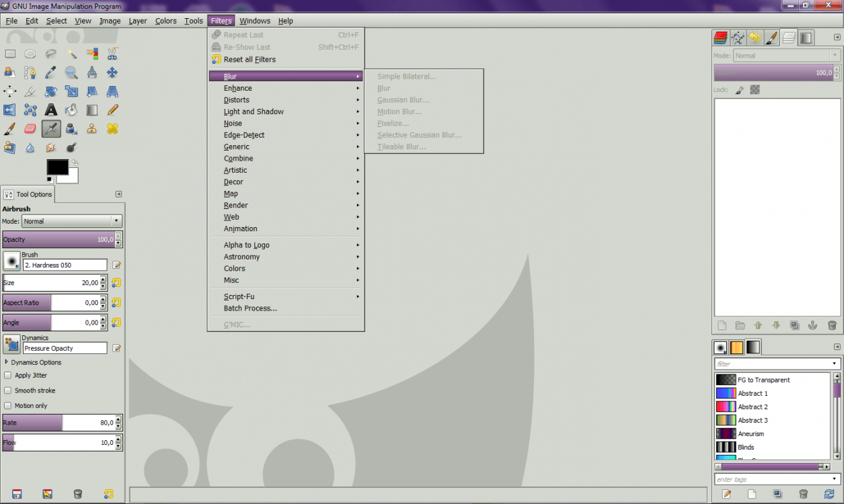This screenshot has width=844, height=504.
Task: Expand Dynamics Options section
Action: [7, 362]
